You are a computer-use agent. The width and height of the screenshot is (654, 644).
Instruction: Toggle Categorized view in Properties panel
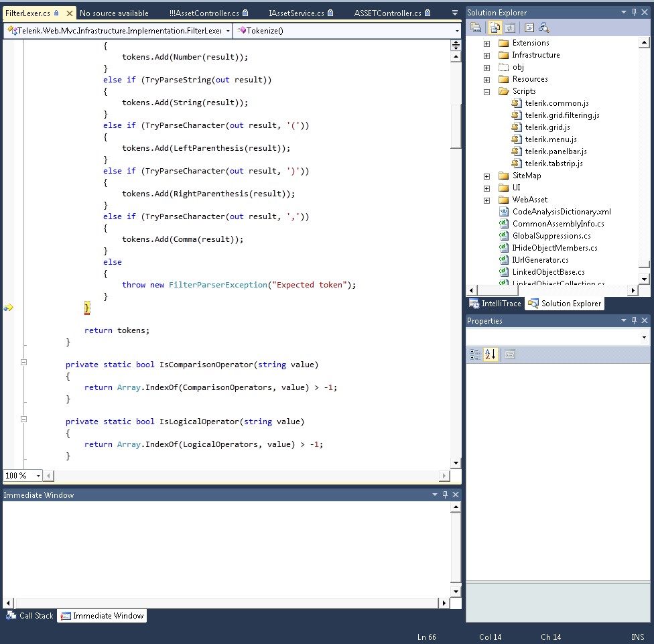click(475, 355)
